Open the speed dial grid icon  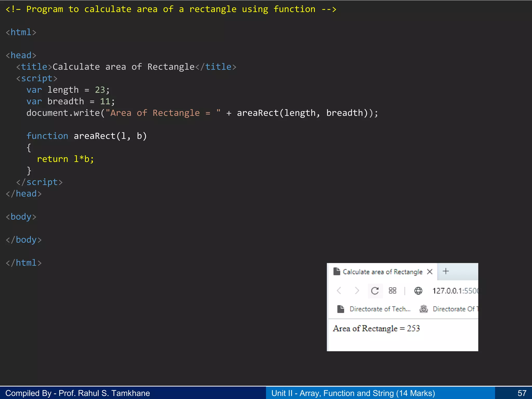(393, 290)
